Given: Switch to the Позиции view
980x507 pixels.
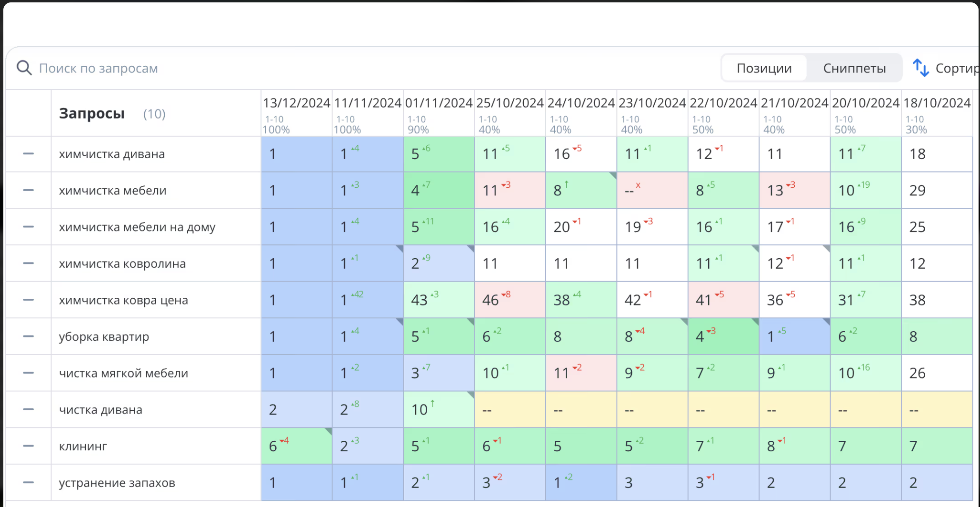Looking at the screenshot, I should [x=764, y=68].
